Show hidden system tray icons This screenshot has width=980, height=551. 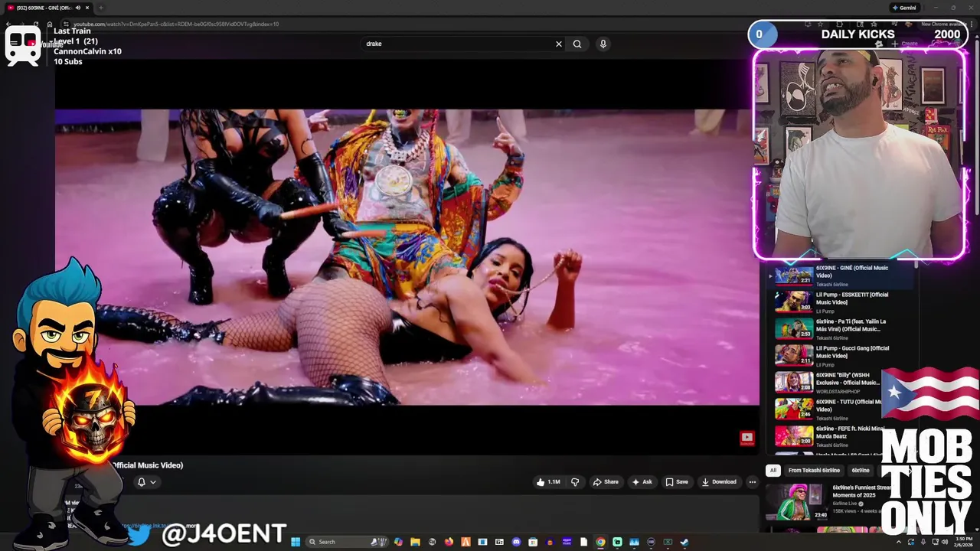899,542
